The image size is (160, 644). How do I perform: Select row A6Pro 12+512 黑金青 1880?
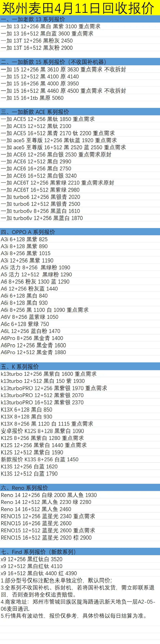[x=80, y=352]
